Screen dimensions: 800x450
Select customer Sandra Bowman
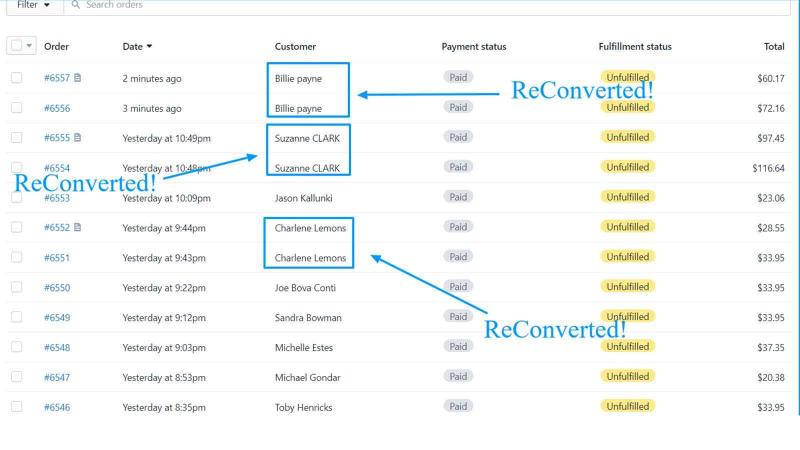click(308, 317)
